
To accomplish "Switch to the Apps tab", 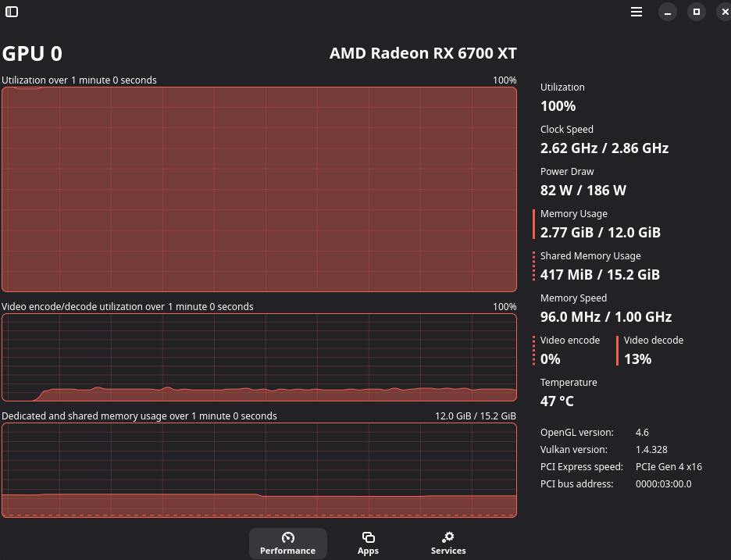I will (368, 542).
